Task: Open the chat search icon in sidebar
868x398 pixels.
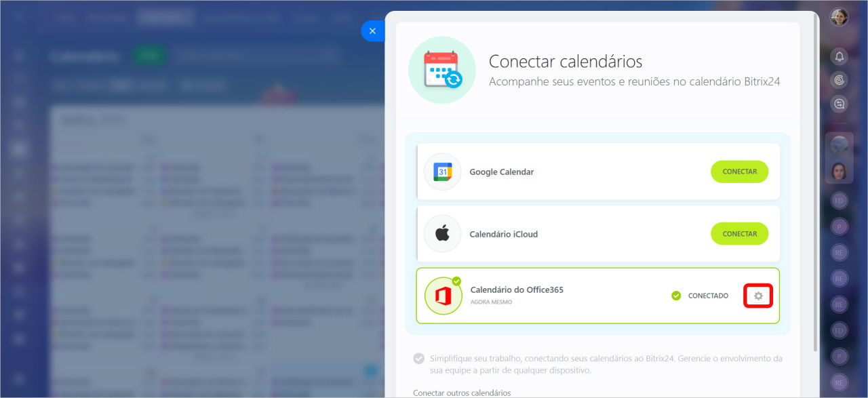Action: [x=840, y=104]
